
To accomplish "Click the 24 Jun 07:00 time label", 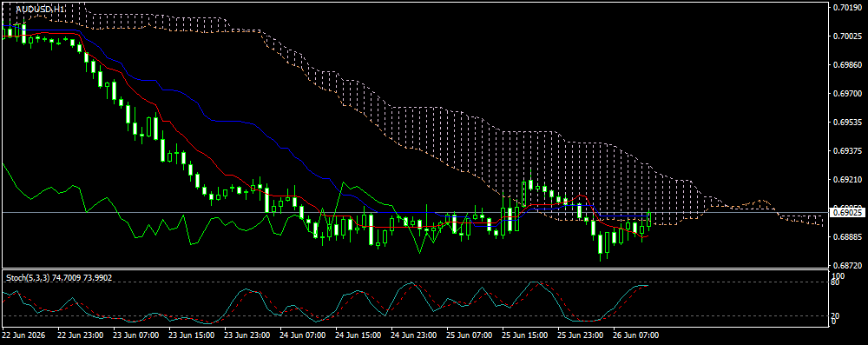I will (303, 335).
